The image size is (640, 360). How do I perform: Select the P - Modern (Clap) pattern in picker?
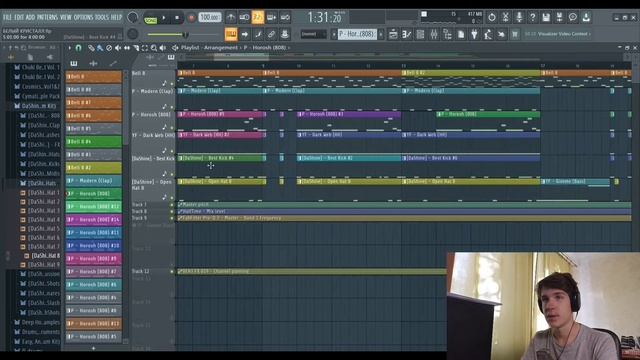click(93, 181)
